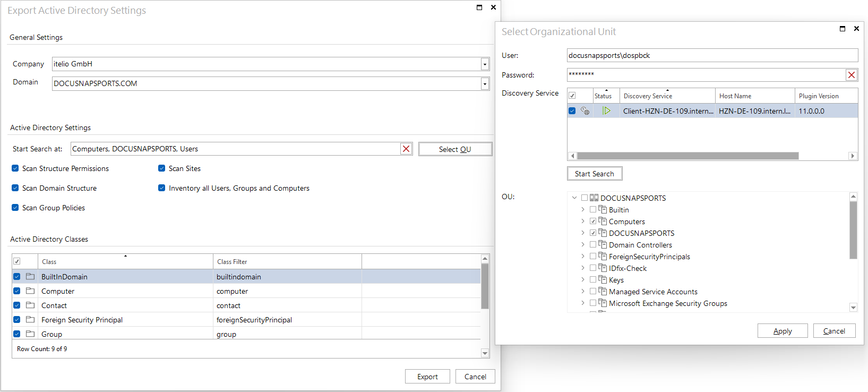Sort by the Class Filter column header
Image resolution: width=868 pixels, height=392 pixels.
(x=287, y=261)
